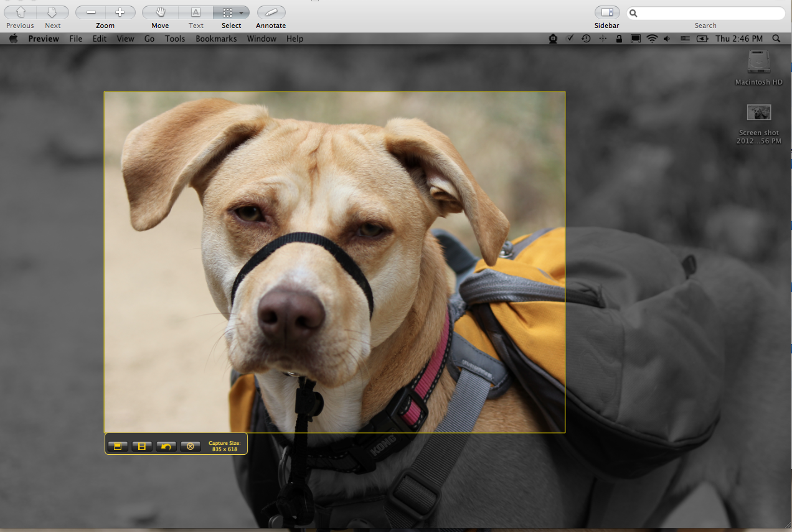Click the Thu 2:46 PM clock
This screenshot has height=532, width=792.
[739, 39]
